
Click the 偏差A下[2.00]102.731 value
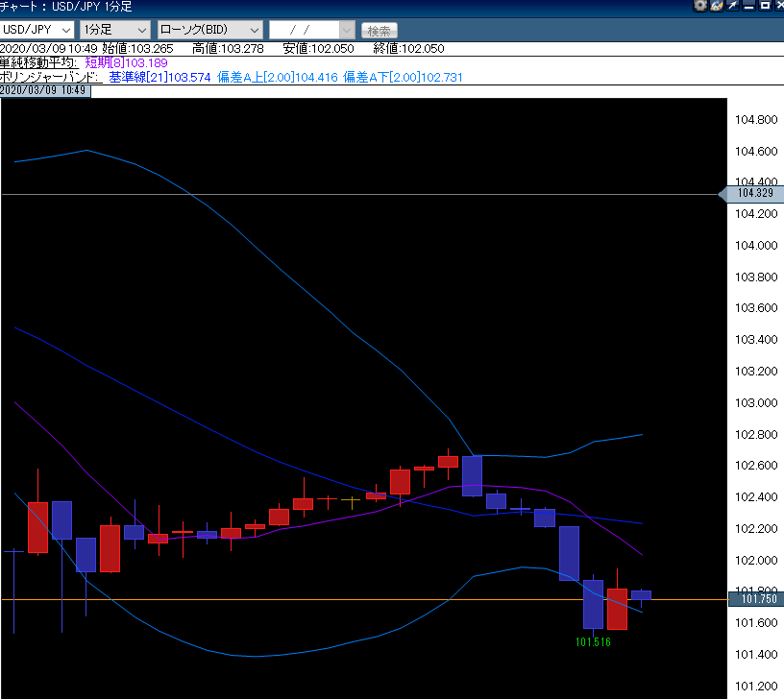pyautogui.click(x=403, y=78)
